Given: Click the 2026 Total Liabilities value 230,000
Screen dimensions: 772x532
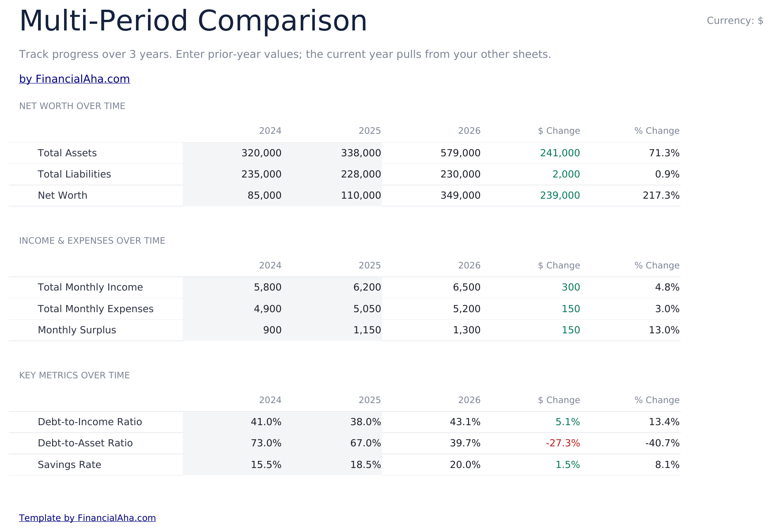Looking at the screenshot, I should [460, 174].
